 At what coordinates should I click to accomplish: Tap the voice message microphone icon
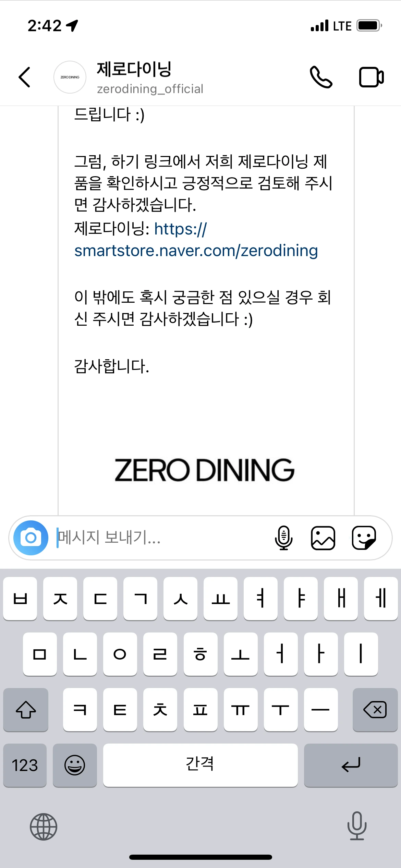pos(284,538)
